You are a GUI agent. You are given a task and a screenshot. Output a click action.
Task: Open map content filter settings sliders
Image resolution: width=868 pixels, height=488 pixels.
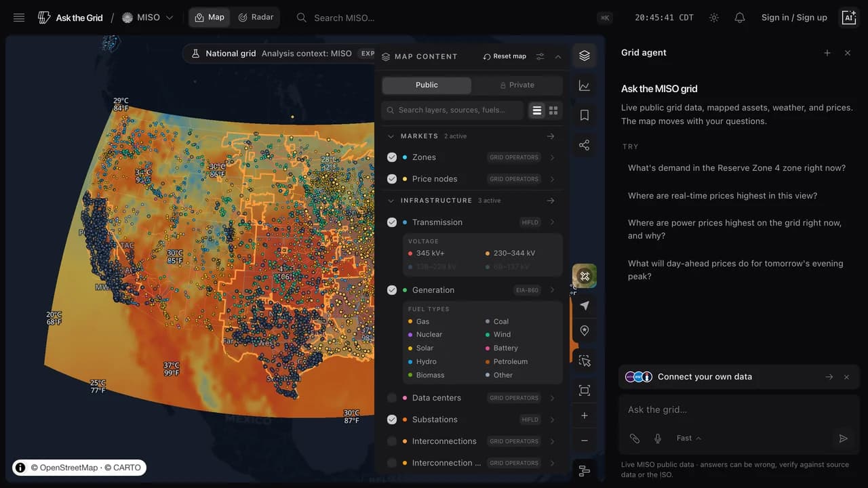(540, 56)
